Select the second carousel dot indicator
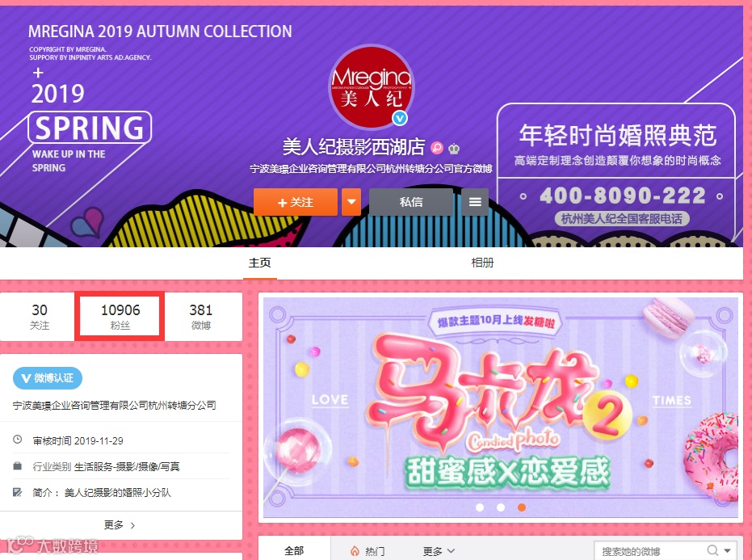 (x=501, y=507)
